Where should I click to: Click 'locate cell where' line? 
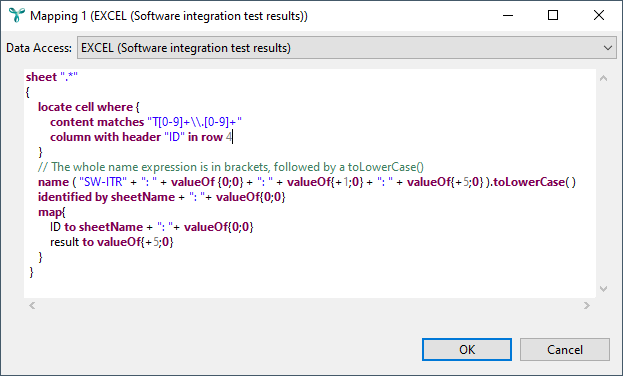pyautogui.click(x=89, y=107)
